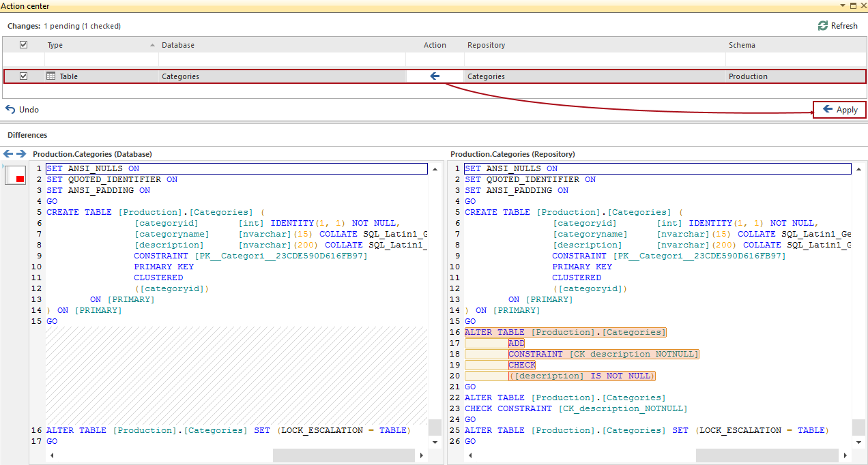Viewport: 868px width, 465px height.
Task: Uncheck the Categories table row checkbox
Action: pyautogui.click(x=24, y=76)
